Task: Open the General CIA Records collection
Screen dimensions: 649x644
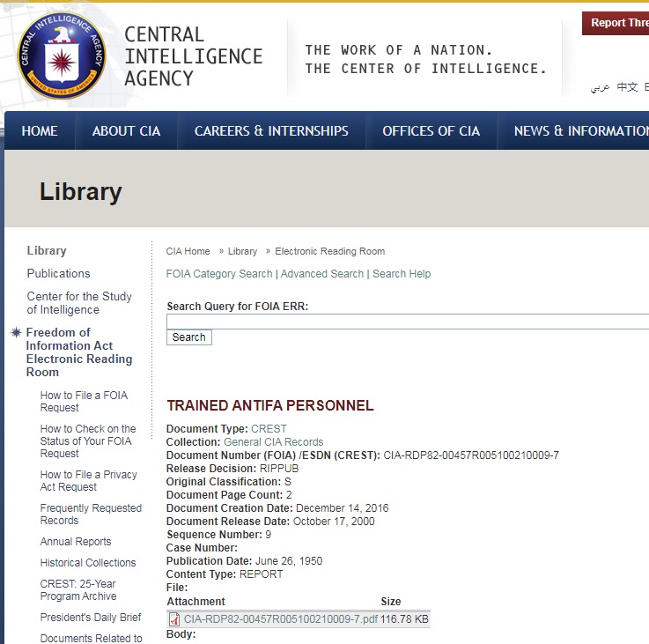Action: (274, 442)
